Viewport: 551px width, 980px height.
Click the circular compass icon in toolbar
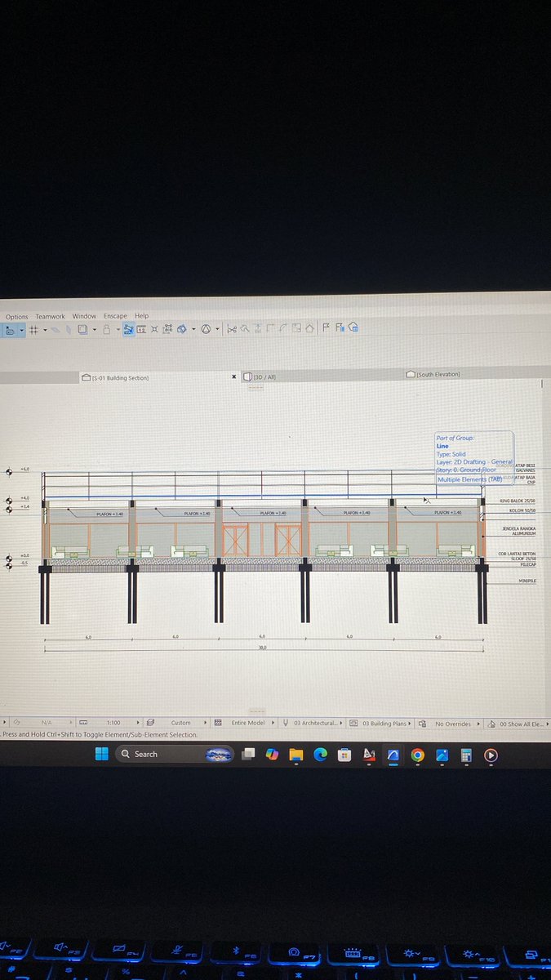click(206, 329)
